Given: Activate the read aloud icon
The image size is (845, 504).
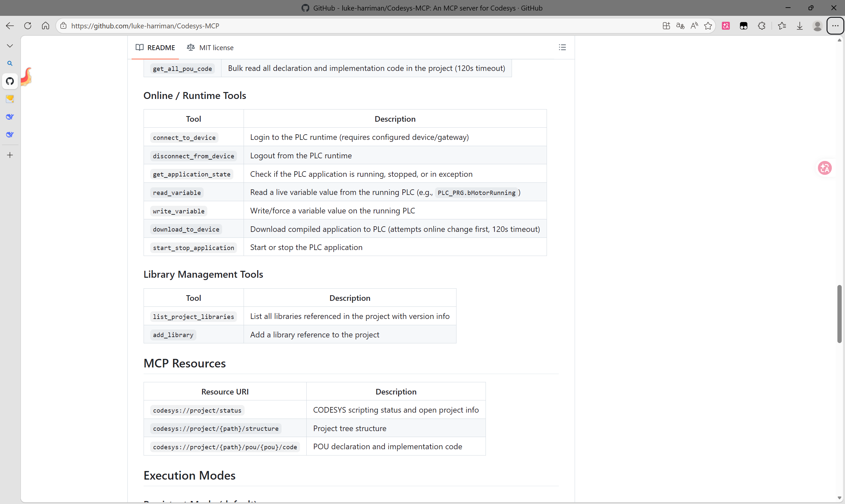Looking at the screenshot, I should point(694,26).
